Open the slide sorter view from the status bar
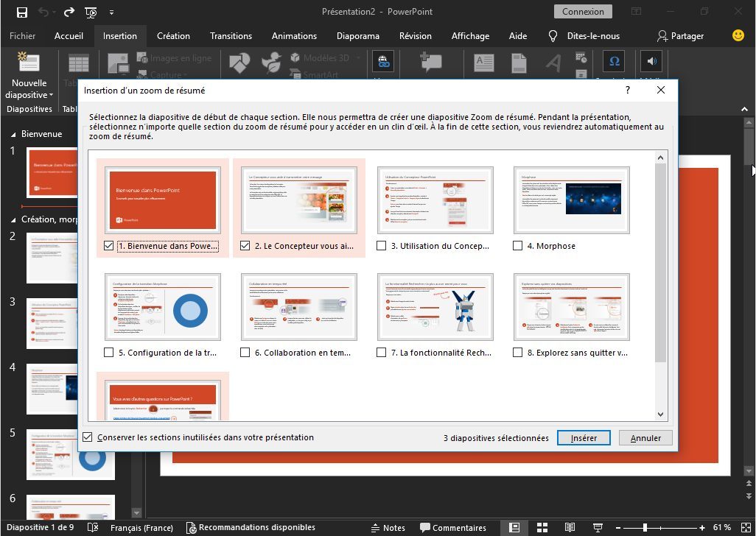The image size is (756, 536). (542, 527)
